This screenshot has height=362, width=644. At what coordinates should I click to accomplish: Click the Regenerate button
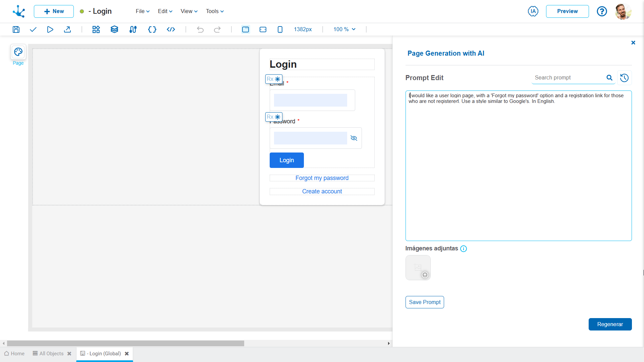(610, 324)
